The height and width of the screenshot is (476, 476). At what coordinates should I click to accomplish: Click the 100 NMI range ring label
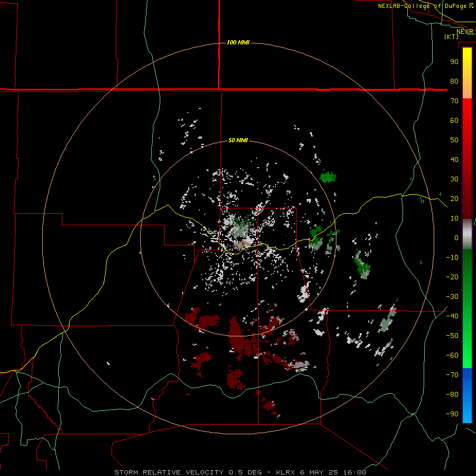tap(238, 42)
